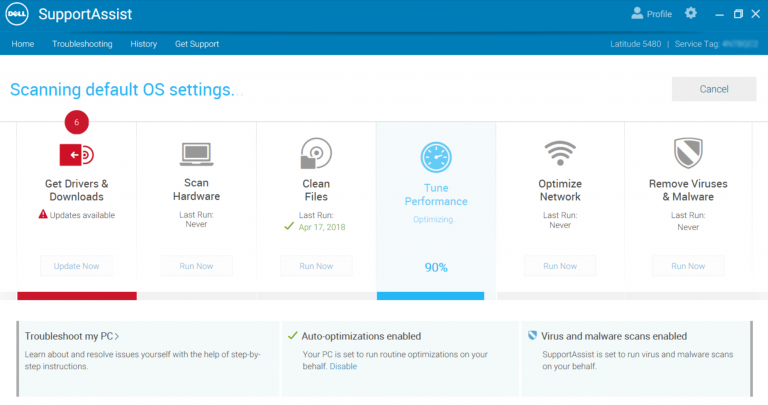Click the red Get Drivers progress bar
Image resolution: width=768 pixels, height=405 pixels.
click(77, 296)
